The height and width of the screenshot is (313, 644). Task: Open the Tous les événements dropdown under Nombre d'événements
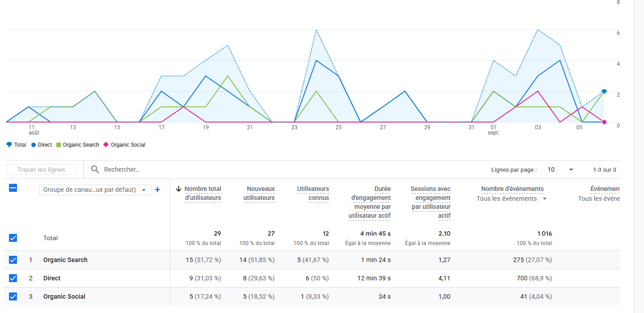tap(512, 199)
